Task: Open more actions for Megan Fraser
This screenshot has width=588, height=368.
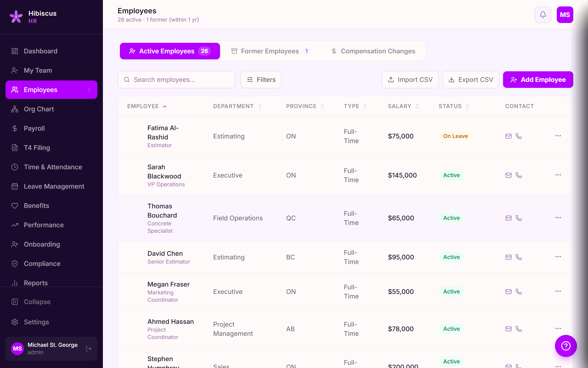Action: point(558,291)
